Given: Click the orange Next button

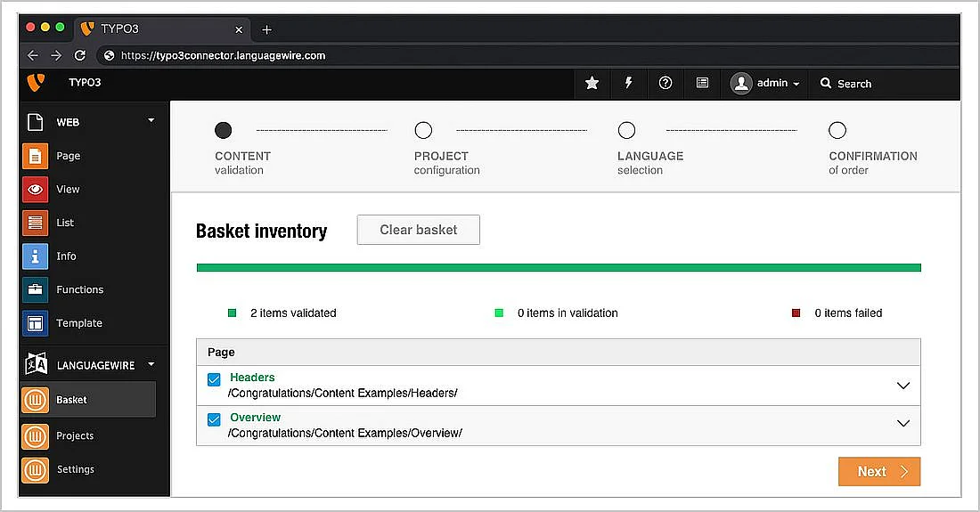Looking at the screenshot, I should (x=878, y=472).
